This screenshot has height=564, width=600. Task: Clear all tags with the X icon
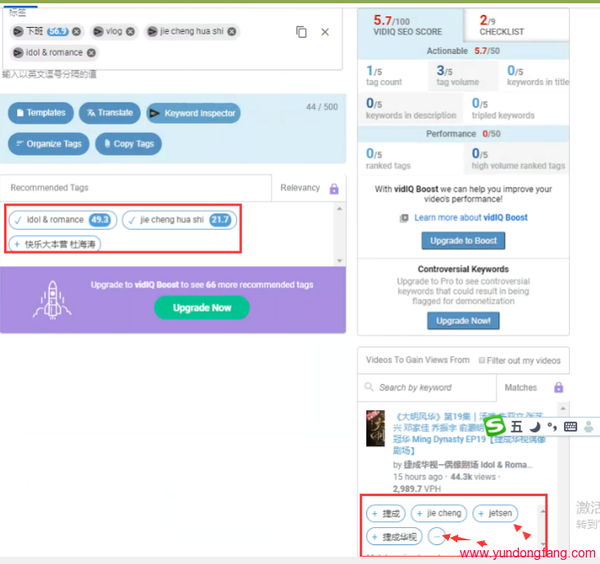coord(325,32)
